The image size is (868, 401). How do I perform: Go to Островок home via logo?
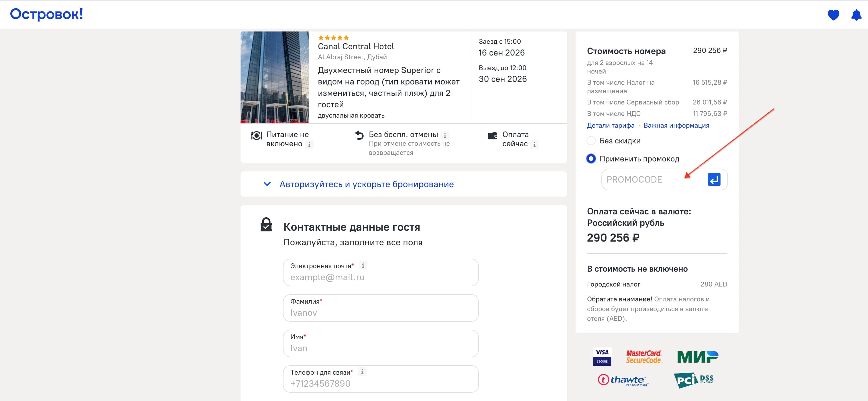pos(46,14)
